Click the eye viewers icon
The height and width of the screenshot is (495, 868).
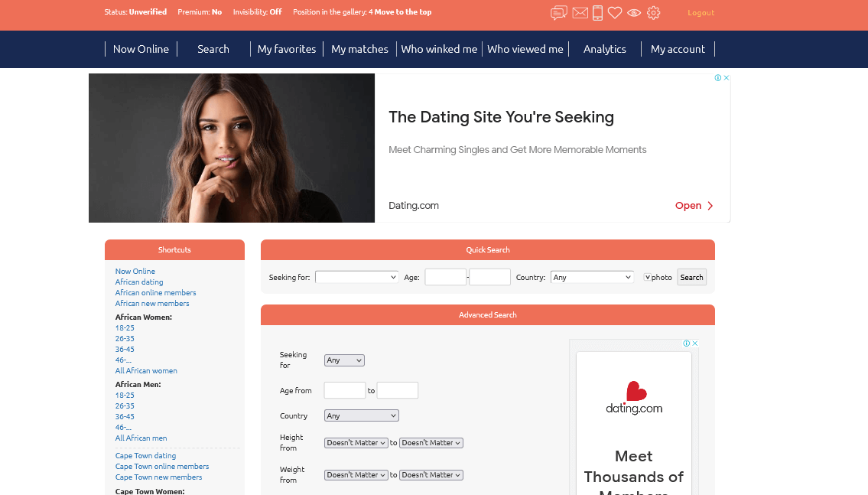tap(634, 13)
